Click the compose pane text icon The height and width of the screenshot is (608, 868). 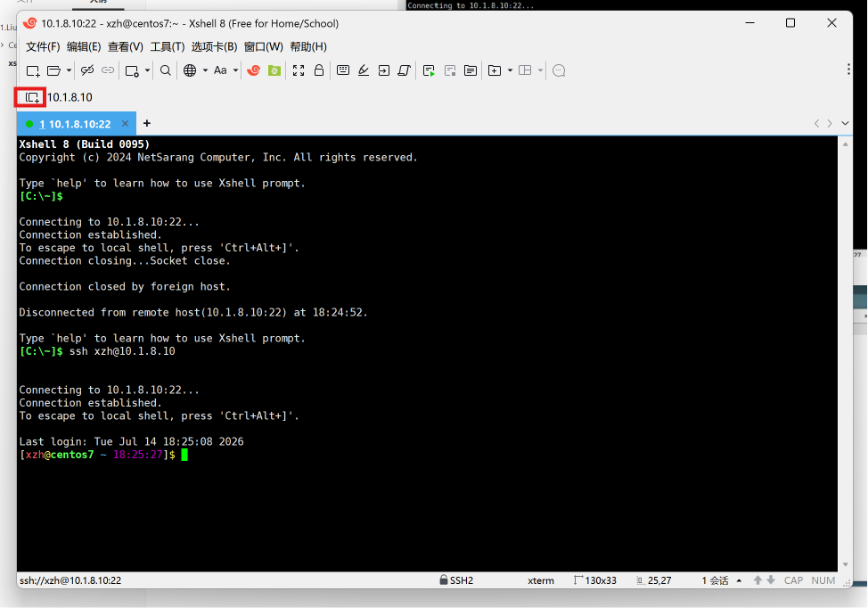(x=471, y=70)
